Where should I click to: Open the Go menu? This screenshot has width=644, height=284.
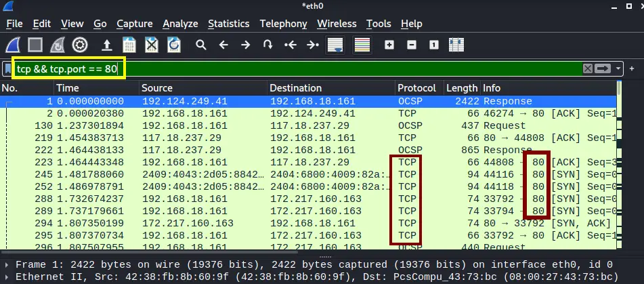pyautogui.click(x=100, y=24)
